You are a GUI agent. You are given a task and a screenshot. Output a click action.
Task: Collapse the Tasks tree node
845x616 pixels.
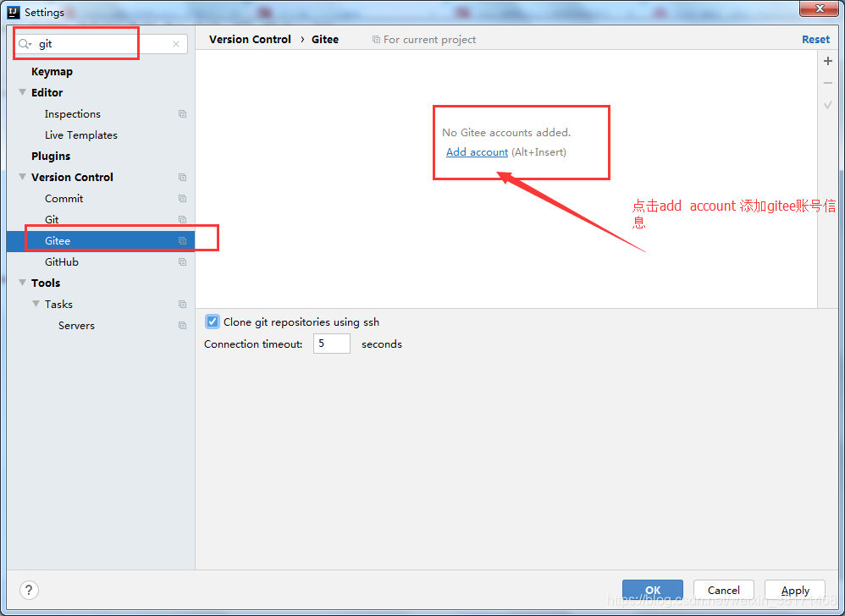pyautogui.click(x=36, y=305)
